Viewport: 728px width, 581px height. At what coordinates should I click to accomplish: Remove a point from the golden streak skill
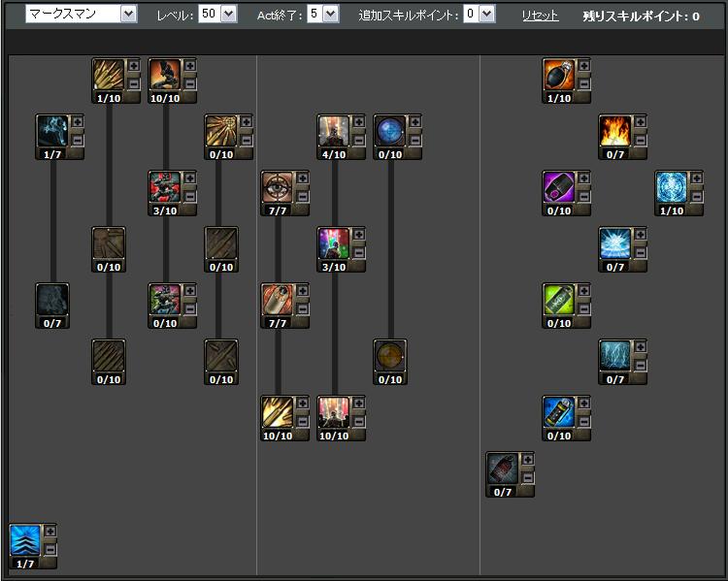[303, 421]
